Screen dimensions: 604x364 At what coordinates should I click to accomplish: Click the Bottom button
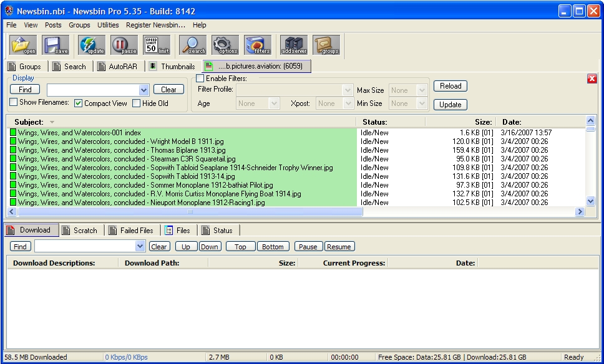coord(273,247)
